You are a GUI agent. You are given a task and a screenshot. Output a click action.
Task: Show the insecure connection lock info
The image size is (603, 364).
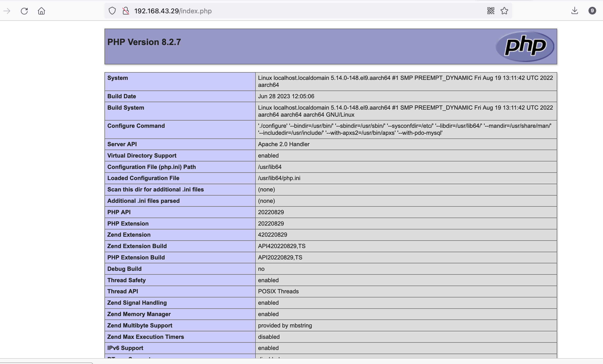[126, 11]
